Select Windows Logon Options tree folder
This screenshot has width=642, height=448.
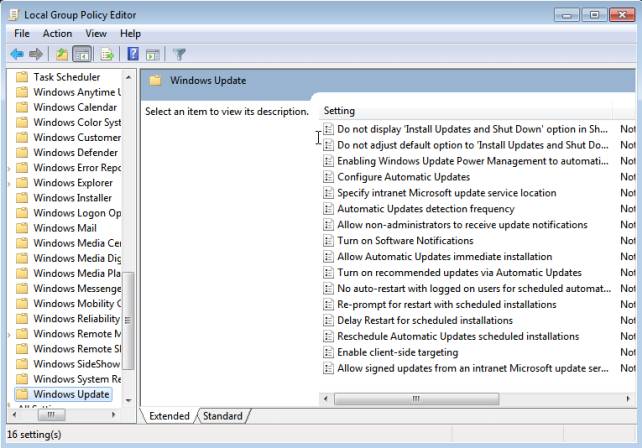pos(77,213)
